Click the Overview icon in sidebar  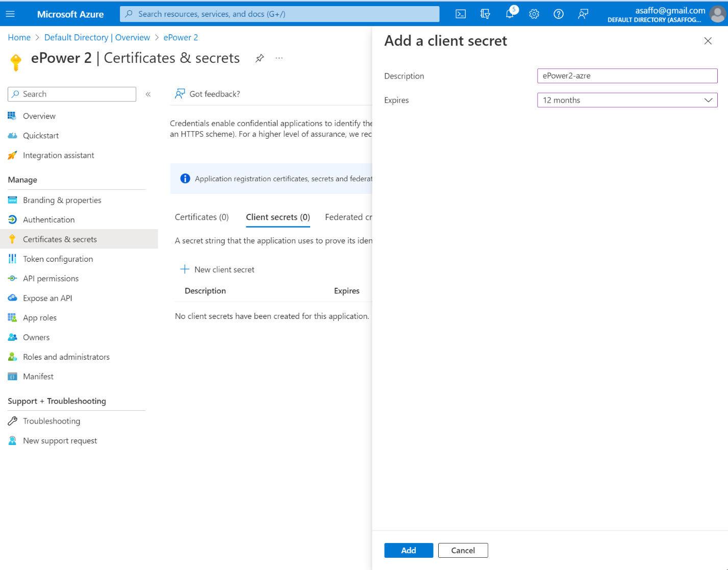click(x=12, y=116)
